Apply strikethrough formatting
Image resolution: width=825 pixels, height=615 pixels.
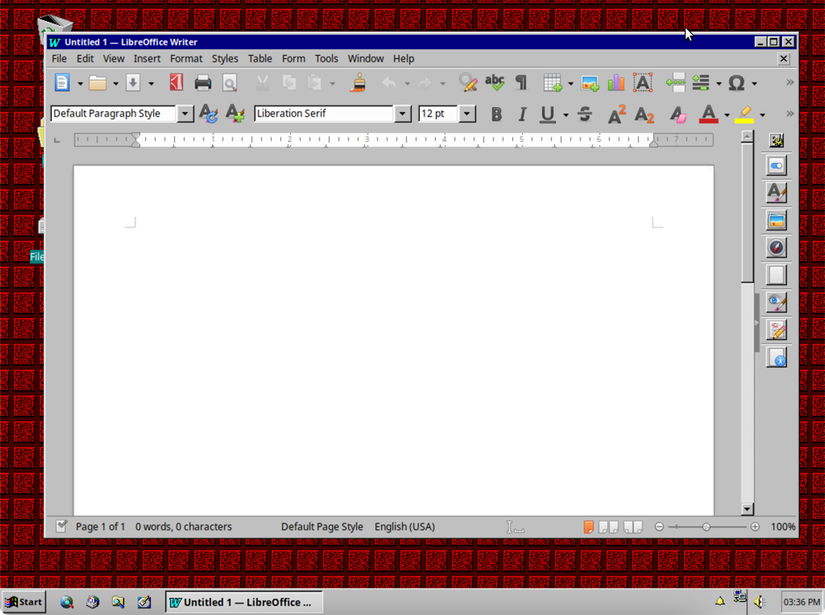point(584,114)
